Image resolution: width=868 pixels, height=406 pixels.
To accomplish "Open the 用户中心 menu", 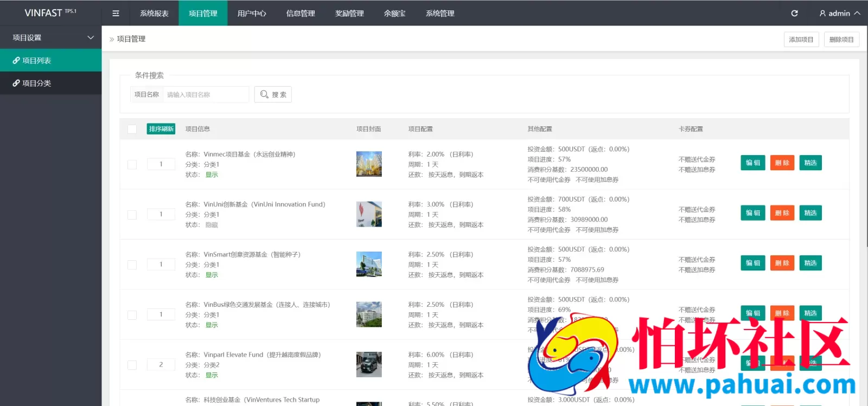I will point(252,13).
